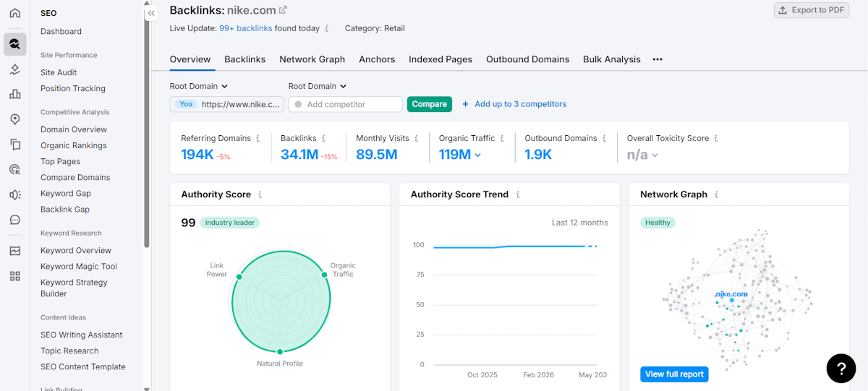
Task: Open Backlink Gap in the sidebar
Action: tap(65, 209)
